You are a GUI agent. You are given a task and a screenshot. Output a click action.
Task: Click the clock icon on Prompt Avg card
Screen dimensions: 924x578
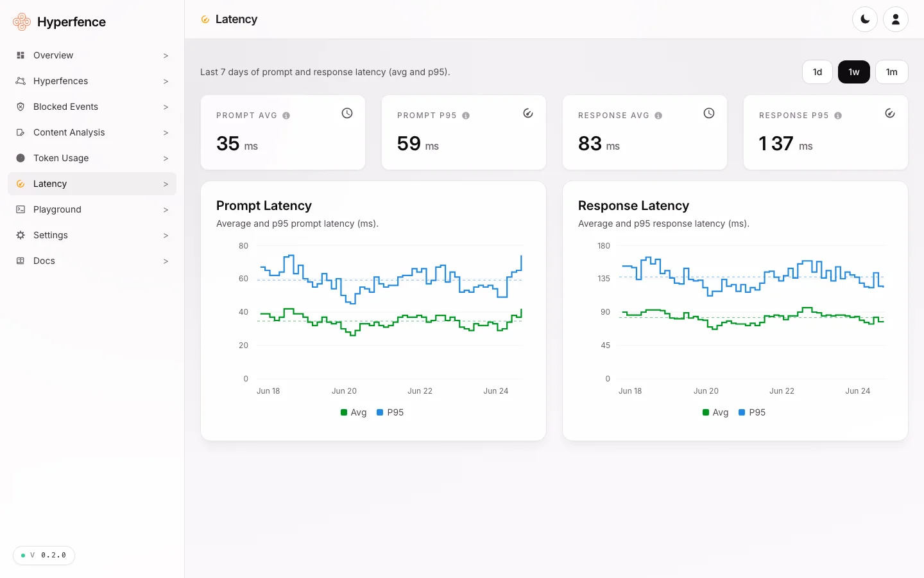347,113
